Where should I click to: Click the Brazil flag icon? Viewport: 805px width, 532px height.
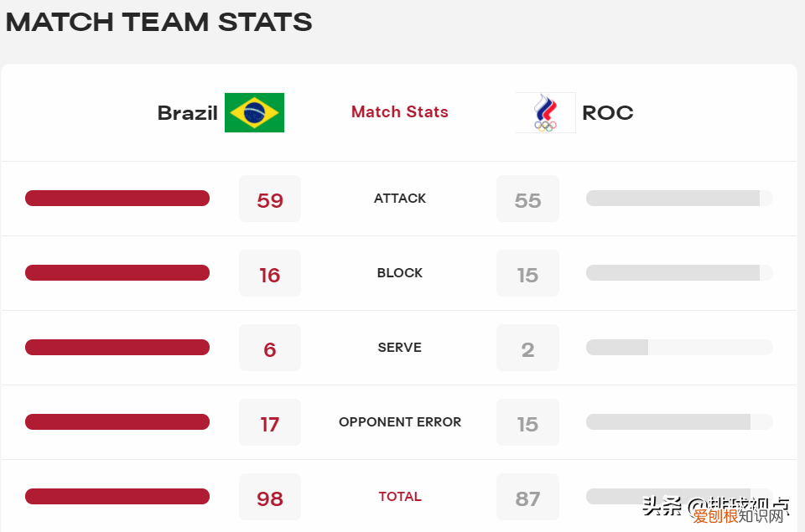coord(254,112)
